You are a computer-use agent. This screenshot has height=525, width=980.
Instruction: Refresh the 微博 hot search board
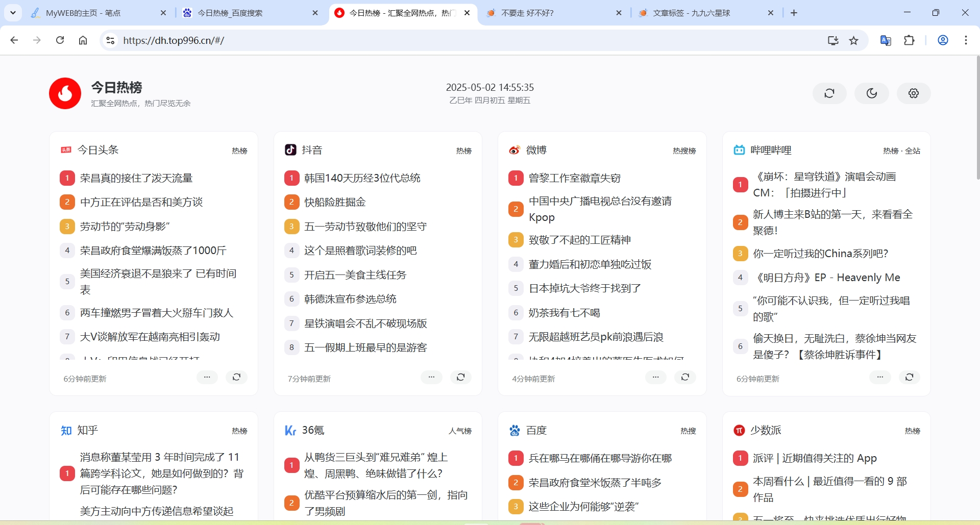pos(685,377)
